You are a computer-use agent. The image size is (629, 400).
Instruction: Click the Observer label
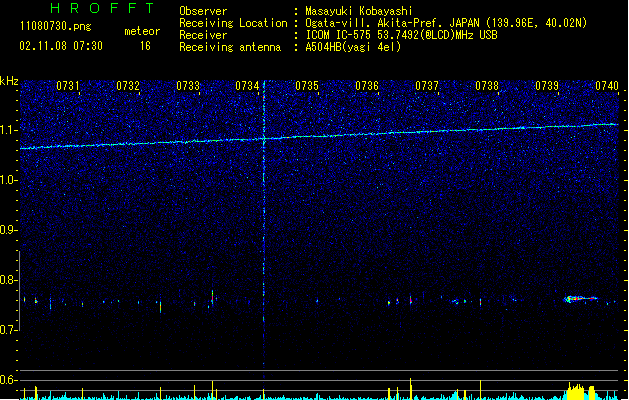coord(203,11)
